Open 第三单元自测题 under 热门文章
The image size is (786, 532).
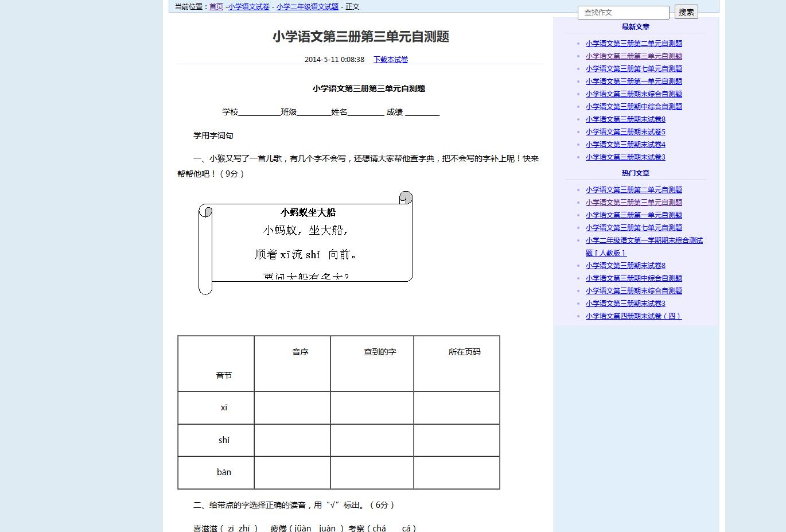[x=634, y=203]
